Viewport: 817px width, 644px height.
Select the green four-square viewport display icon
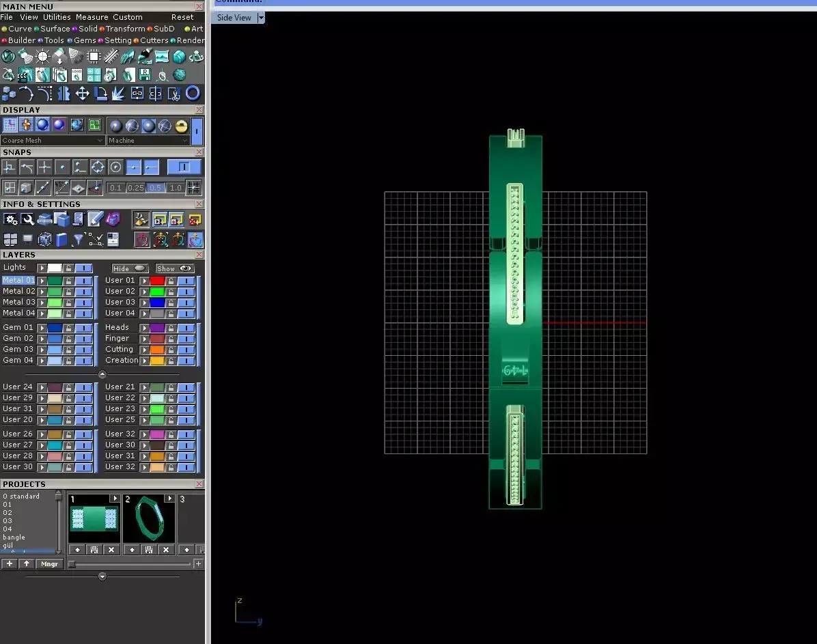pos(94,125)
